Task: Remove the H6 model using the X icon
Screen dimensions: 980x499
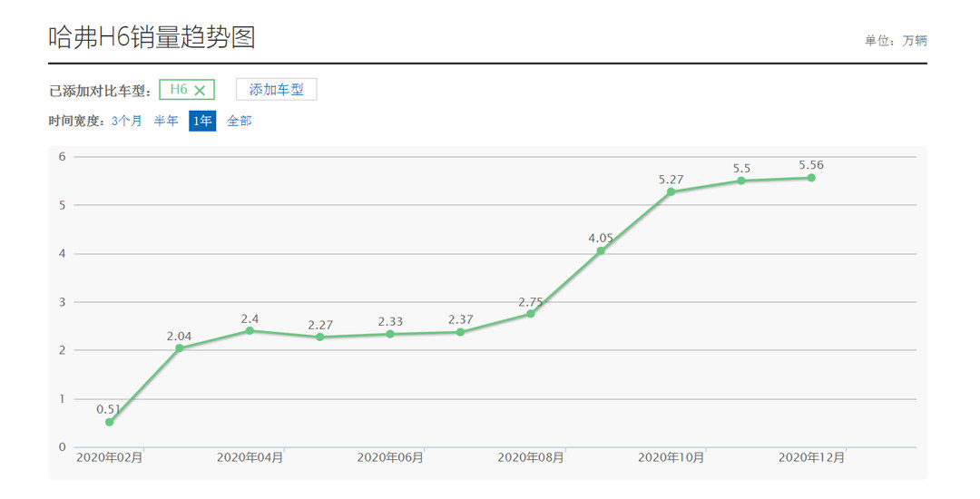Action: pyautogui.click(x=200, y=90)
